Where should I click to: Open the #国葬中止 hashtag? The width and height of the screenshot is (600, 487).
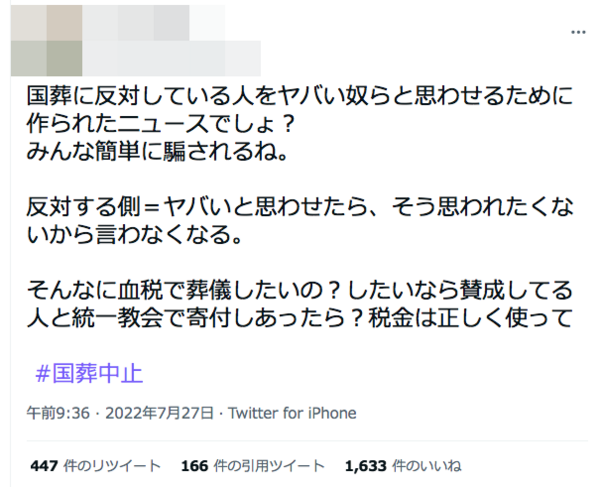(x=89, y=373)
